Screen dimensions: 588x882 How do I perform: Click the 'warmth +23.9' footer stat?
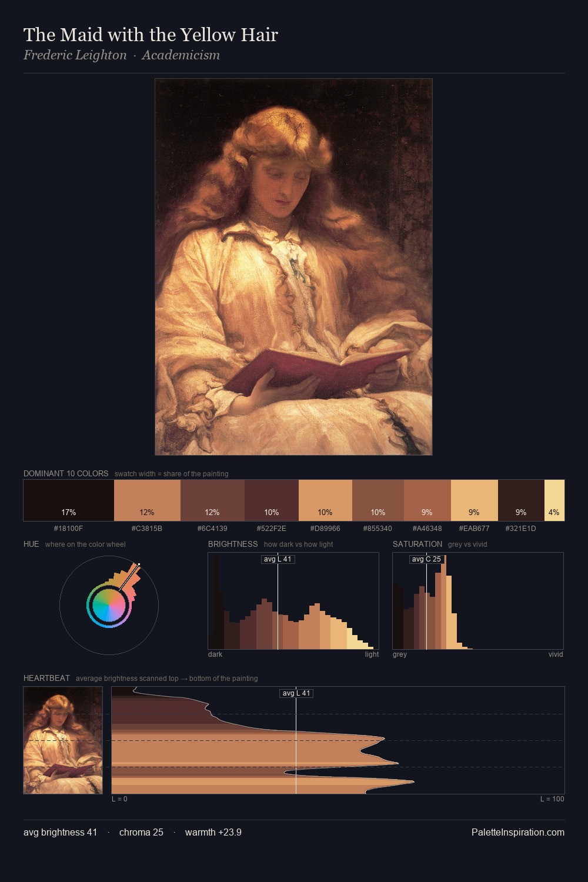pos(213,832)
